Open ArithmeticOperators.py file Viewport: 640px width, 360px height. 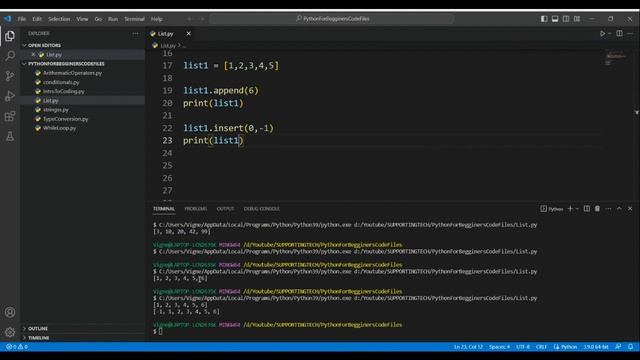point(72,73)
